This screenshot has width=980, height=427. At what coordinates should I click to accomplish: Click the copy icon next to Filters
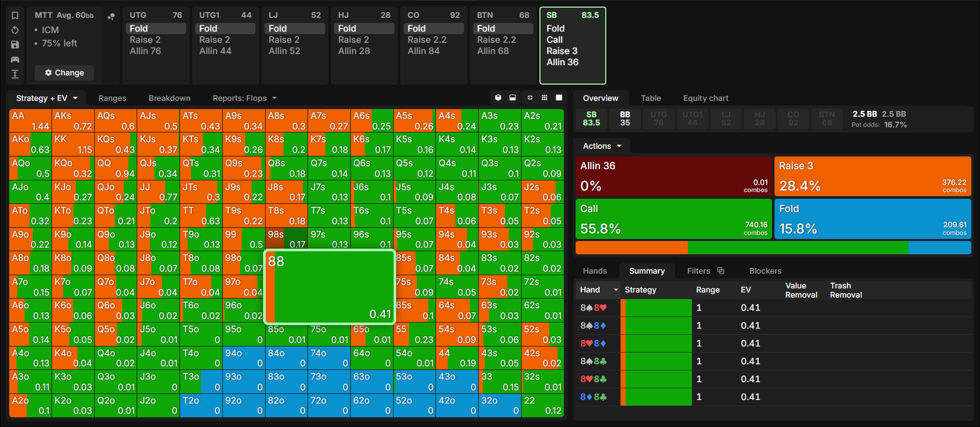720,271
